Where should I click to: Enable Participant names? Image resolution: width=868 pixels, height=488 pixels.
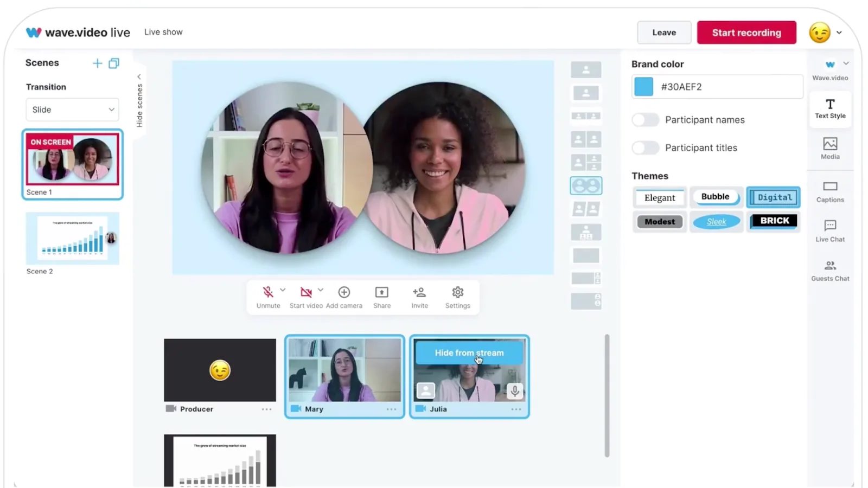coord(645,119)
